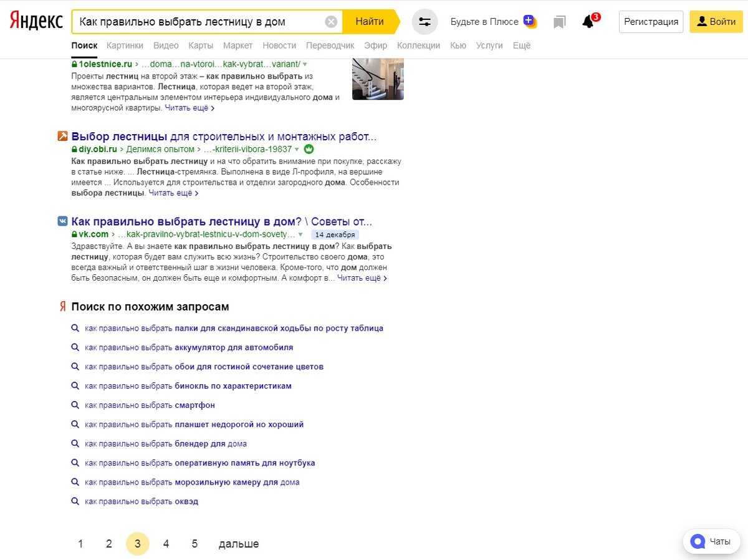Click дальше to next results page
This screenshot has width=748, height=560.
(x=239, y=544)
